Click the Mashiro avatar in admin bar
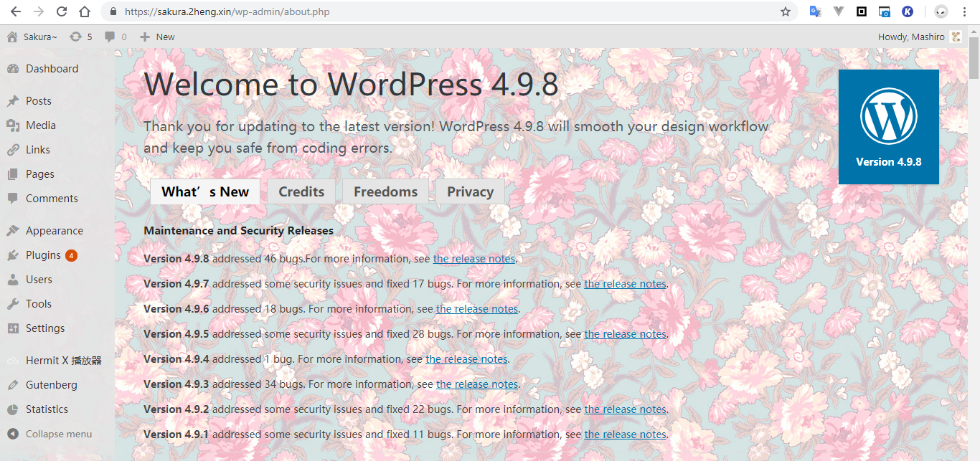980x461 pixels. (956, 37)
